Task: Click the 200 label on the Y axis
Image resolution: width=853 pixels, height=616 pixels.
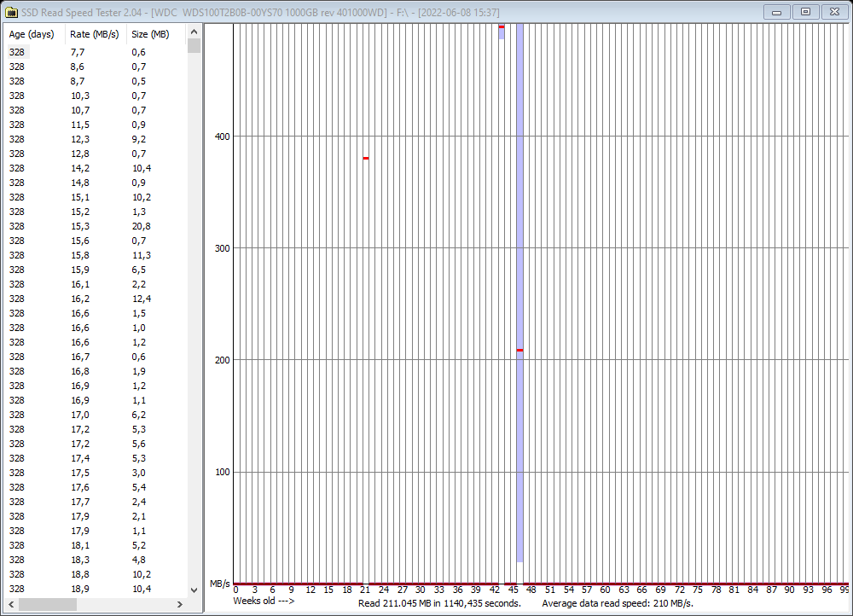Action: (x=223, y=360)
